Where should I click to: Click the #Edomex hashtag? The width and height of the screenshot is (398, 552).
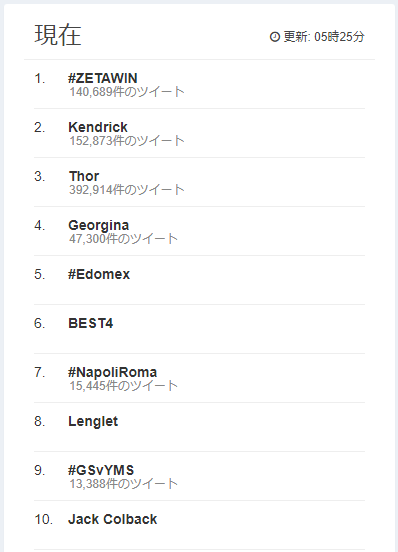[x=99, y=274]
